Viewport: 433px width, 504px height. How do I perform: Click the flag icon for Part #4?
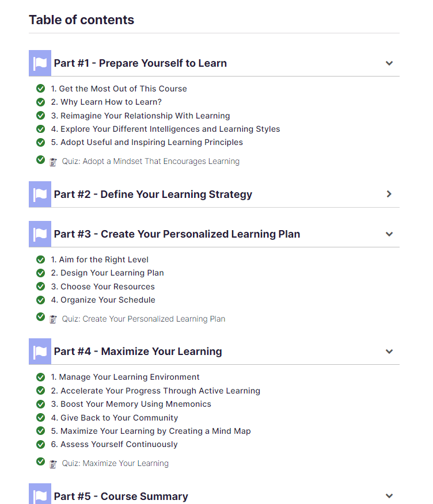pos(40,352)
